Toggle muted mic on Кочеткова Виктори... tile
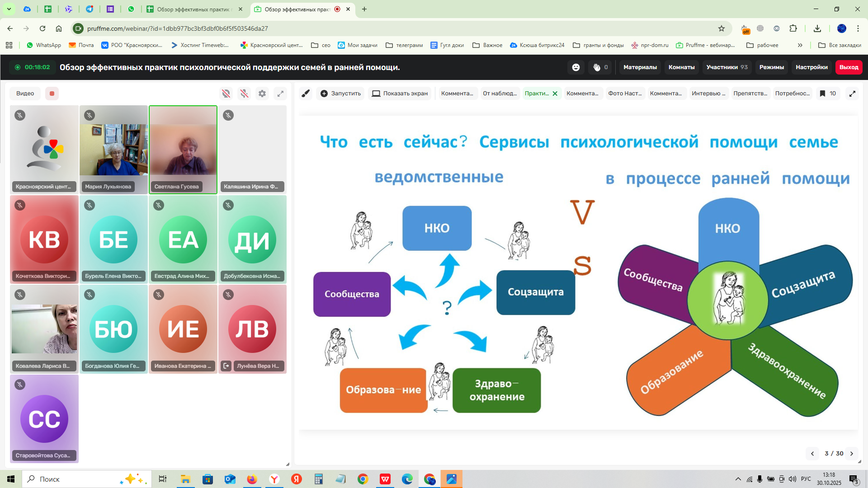The width and height of the screenshot is (868, 488). pyautogui.click(x=20, y=205)
